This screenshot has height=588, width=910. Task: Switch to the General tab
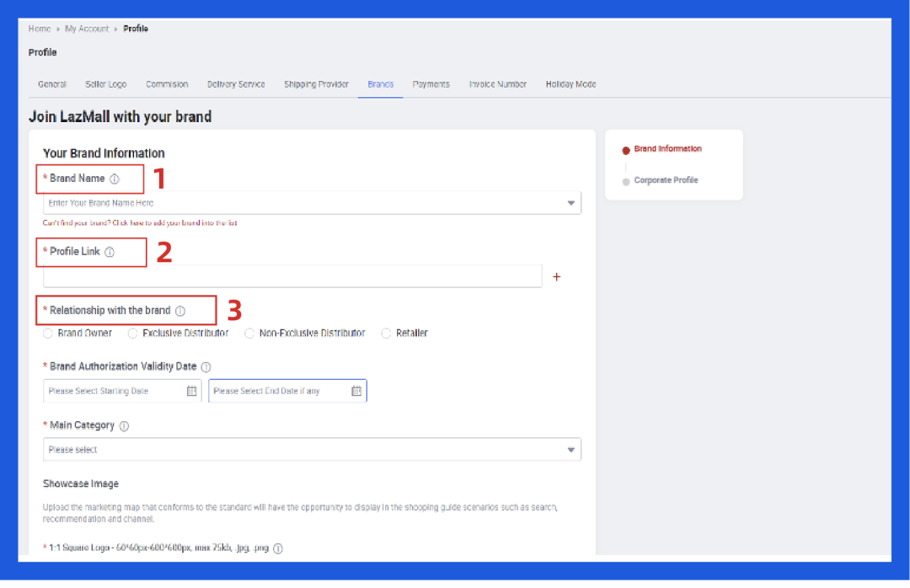click(52, 84)
